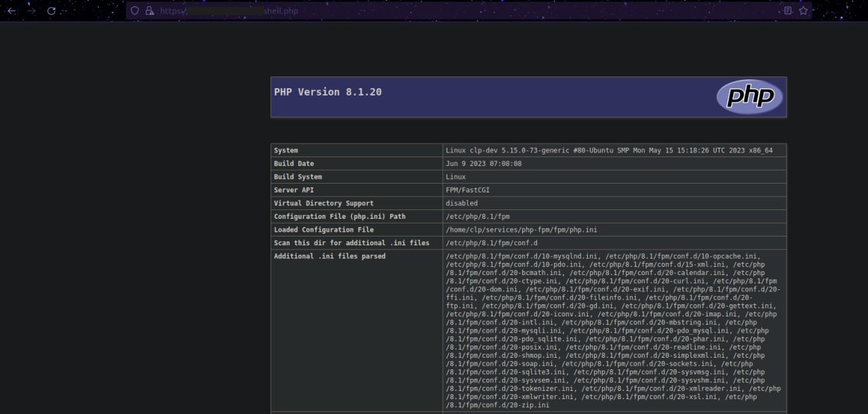Select the disabled value

(462, 203)
